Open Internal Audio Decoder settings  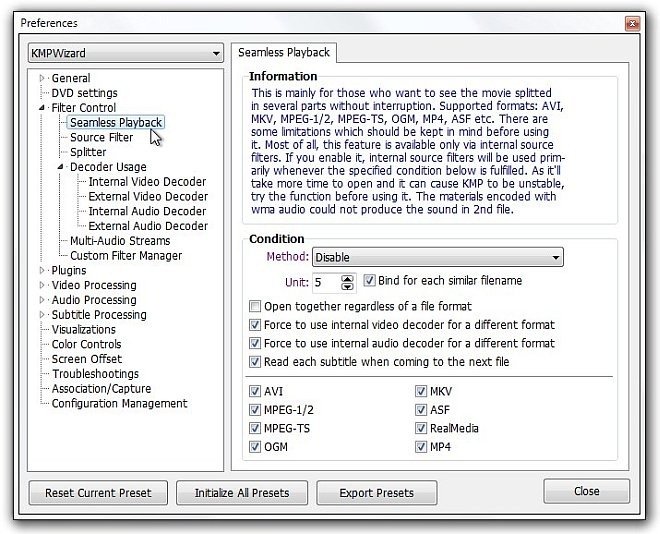pyautogui.click(x=147, y=211)
